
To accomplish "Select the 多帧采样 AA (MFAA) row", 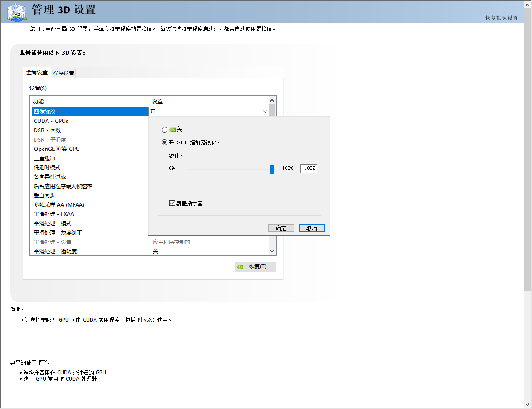I will [90, 204].
